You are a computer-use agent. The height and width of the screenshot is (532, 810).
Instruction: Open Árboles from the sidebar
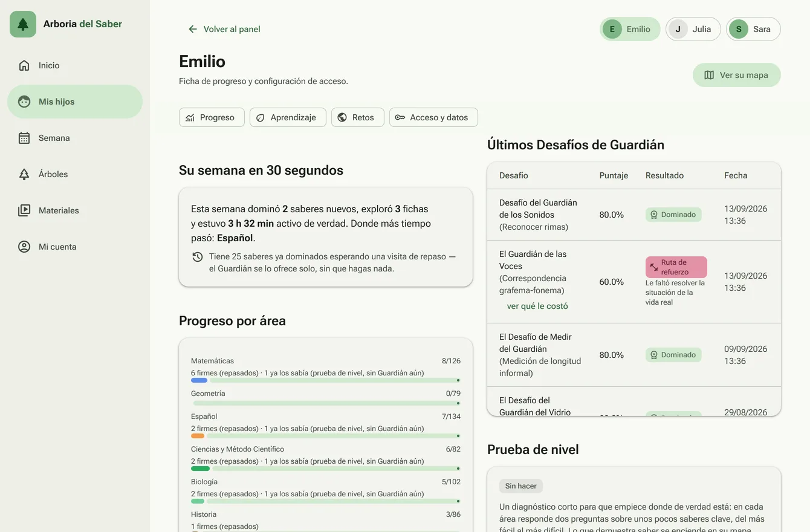pos(75,174)
